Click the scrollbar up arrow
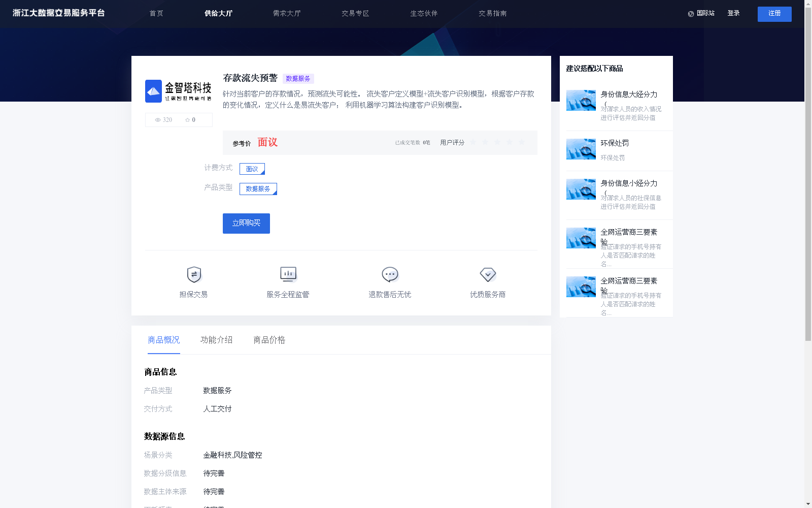812x508 pixels. 808,4
